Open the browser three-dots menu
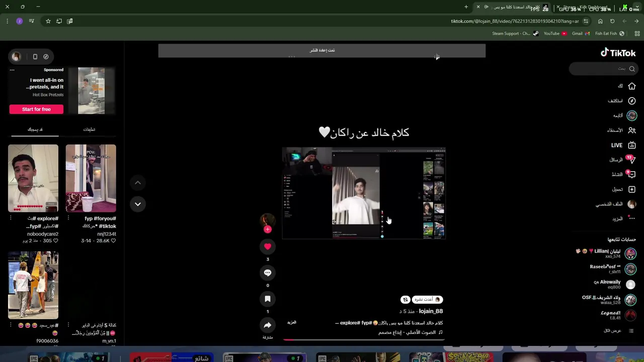The image size is (644, 362). coord(7,21)
